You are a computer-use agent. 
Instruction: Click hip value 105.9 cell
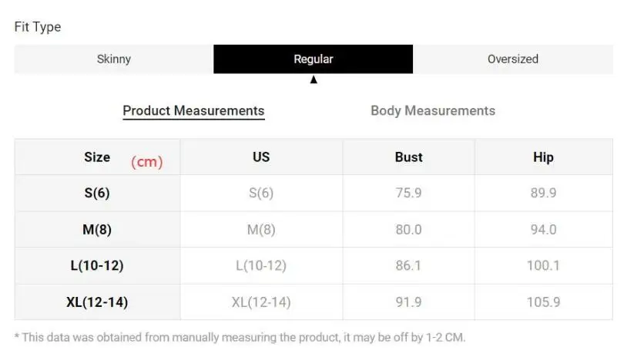click(543, 302)
